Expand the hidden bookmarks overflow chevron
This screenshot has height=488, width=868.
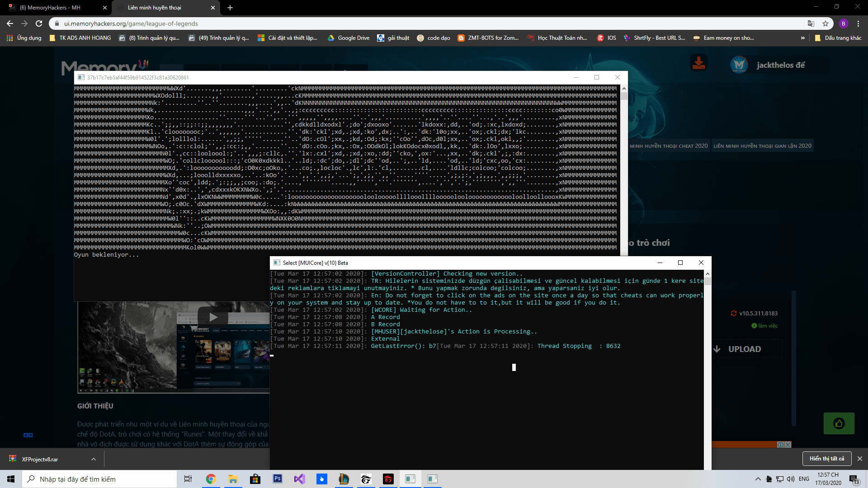point(802,38)
